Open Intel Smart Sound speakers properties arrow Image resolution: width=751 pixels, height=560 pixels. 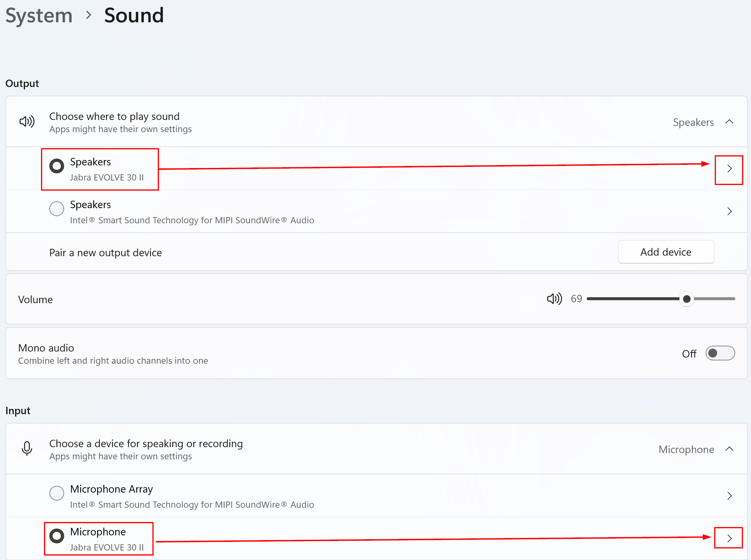(729, 211)
